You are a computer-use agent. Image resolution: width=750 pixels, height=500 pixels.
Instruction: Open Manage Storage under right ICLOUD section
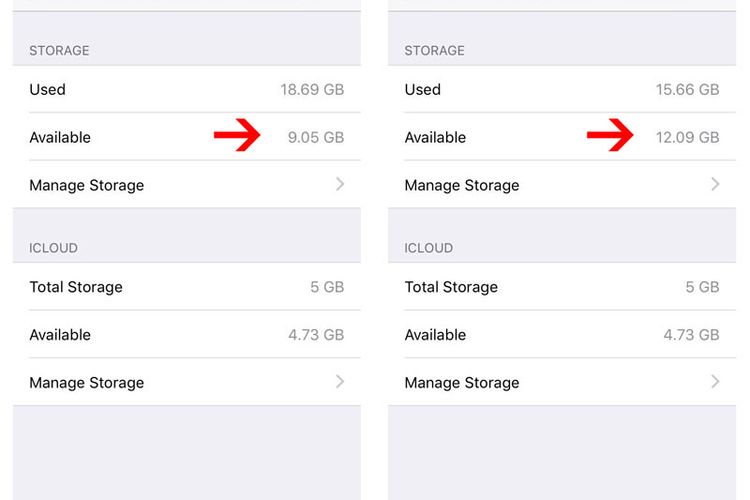[562, 382]
